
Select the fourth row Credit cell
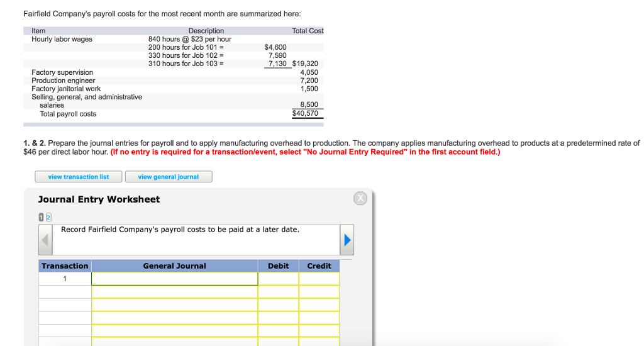click(x=319, y=318)
